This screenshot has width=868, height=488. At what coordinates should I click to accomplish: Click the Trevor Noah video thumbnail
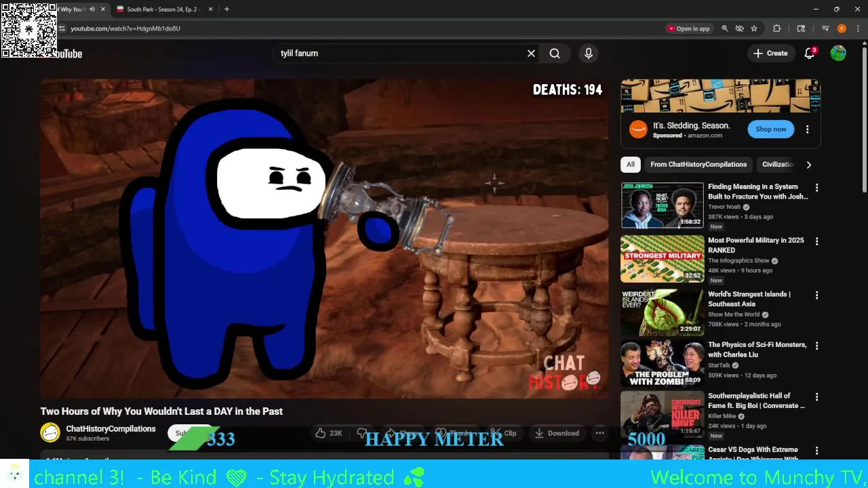pos(663,205)
